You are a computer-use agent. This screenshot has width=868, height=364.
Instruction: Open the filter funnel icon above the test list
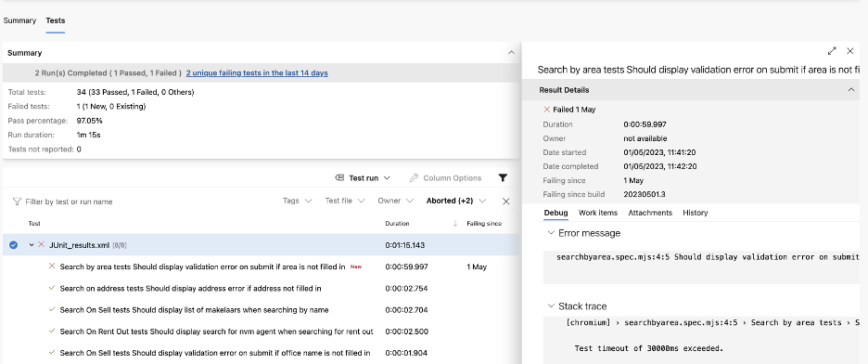503,178
